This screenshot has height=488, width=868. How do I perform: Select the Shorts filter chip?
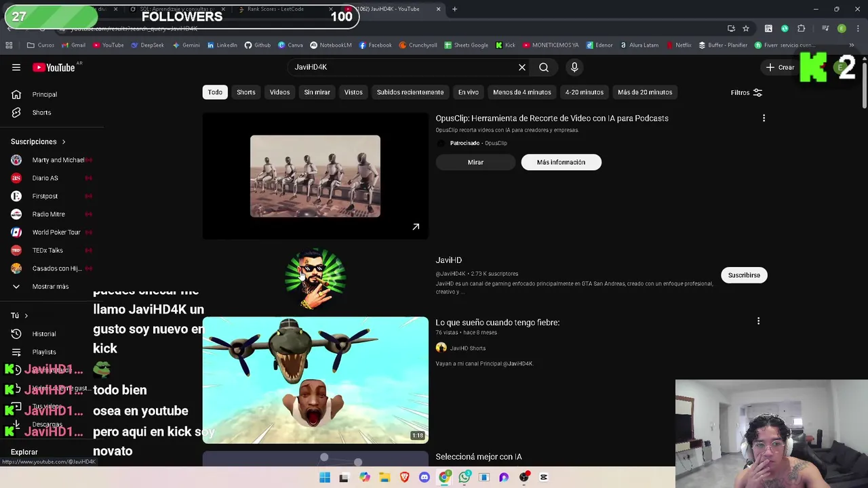246,92
